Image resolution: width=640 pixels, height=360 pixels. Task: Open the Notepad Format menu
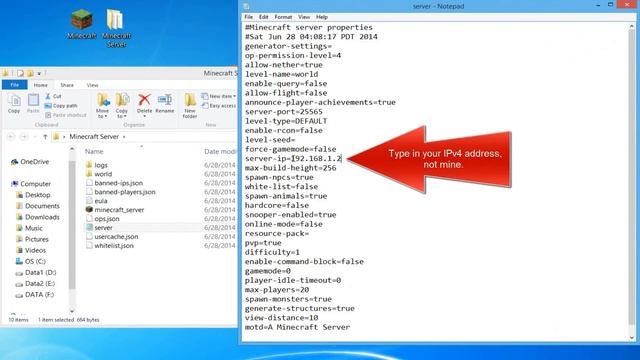(283, 17)
